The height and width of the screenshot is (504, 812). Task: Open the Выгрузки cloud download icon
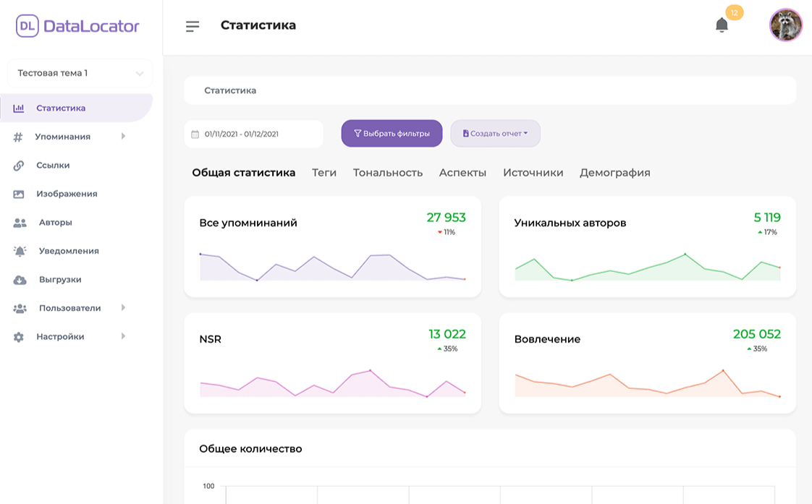point(21,279)
